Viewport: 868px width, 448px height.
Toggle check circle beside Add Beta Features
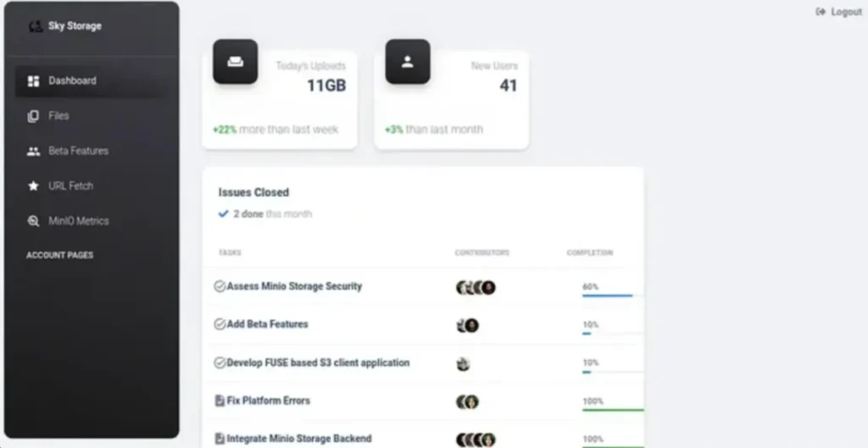[220, 324]
